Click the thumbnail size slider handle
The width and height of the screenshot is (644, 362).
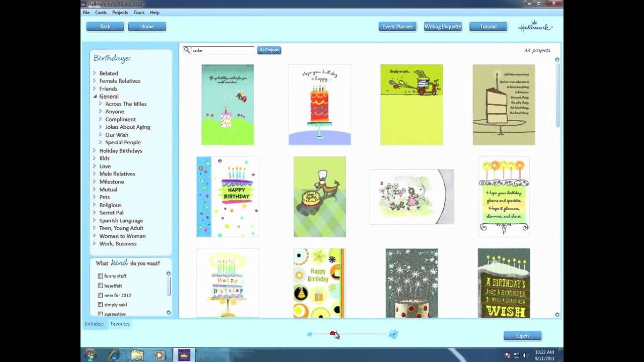click(333, 334)
